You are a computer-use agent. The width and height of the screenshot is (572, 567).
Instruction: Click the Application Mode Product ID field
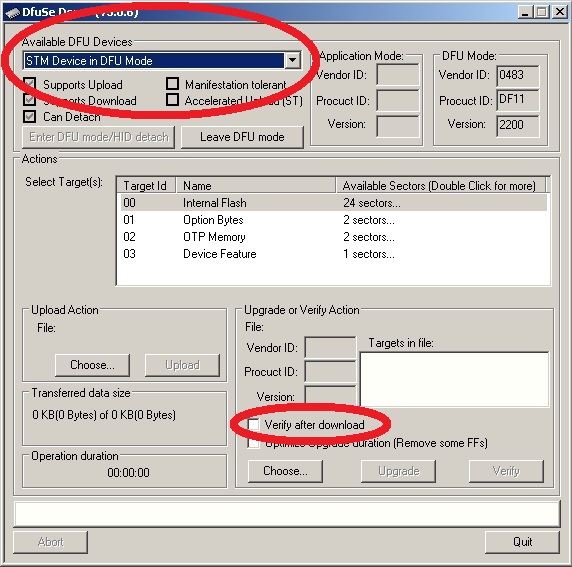(398, 100)
